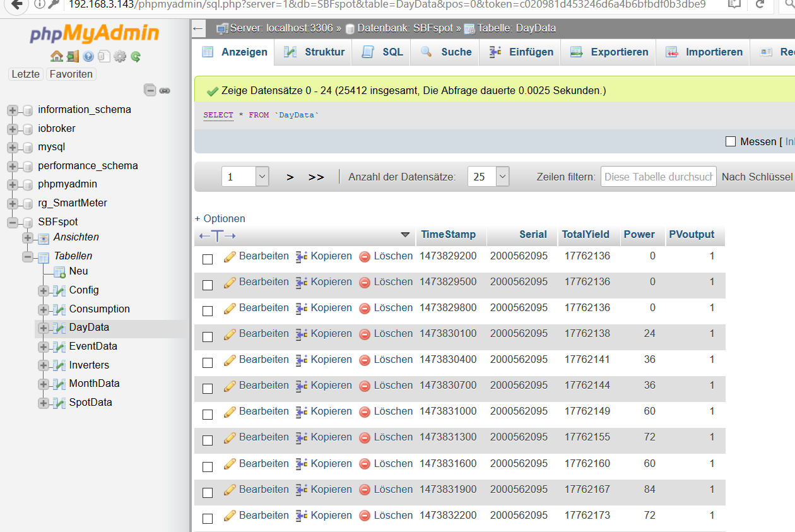
Task: Click the full texts toggle arrows icon
Action: (x=217, y=235)
